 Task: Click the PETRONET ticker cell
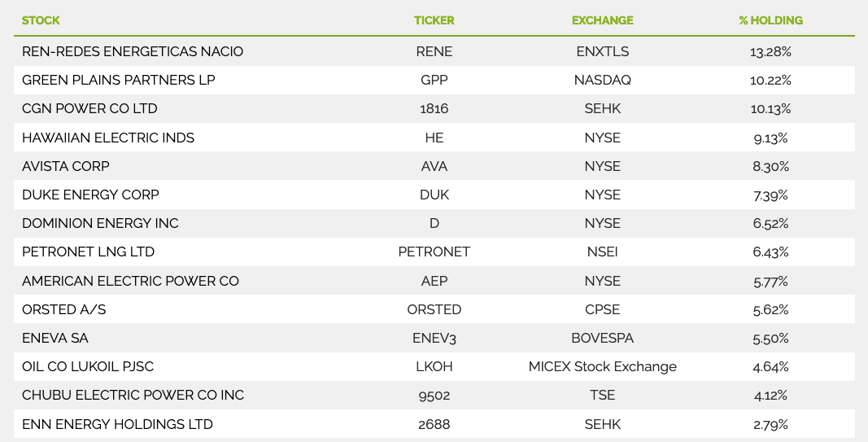434,252
